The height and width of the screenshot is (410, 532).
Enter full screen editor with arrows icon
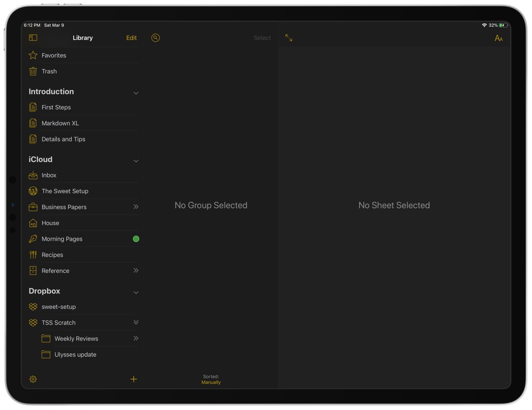pos(289,38)
